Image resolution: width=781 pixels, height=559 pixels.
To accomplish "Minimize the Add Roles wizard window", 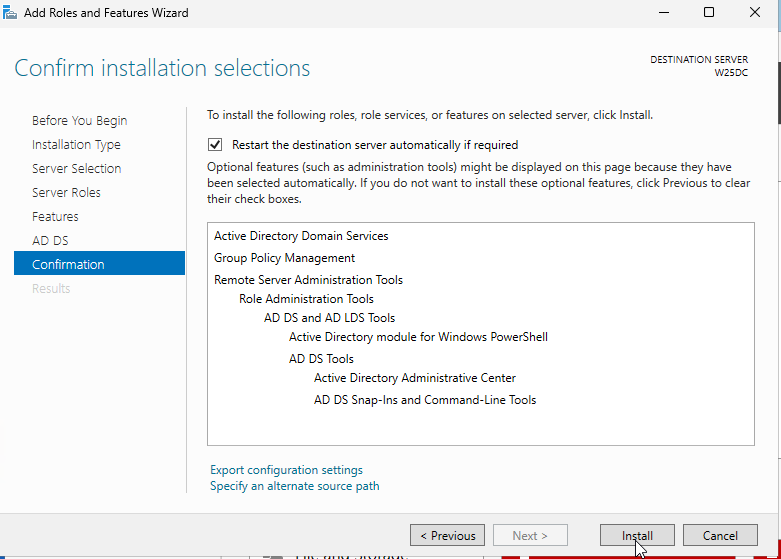I will pos(664,12).
